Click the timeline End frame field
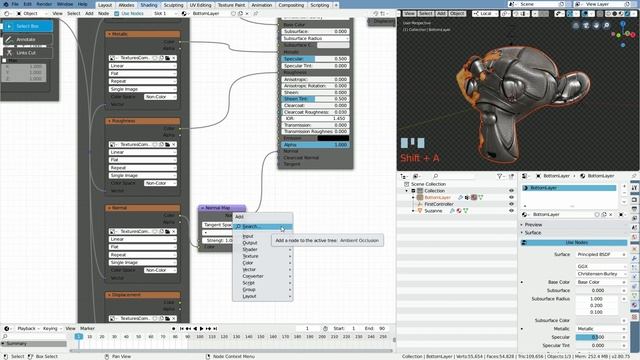640x360 pixels. [376, 329]
